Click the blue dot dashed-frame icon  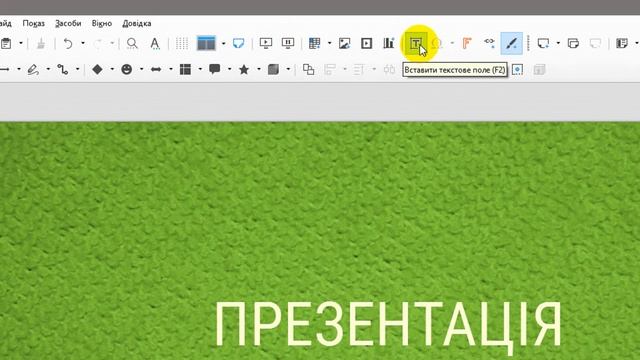[x=518, y=70]
